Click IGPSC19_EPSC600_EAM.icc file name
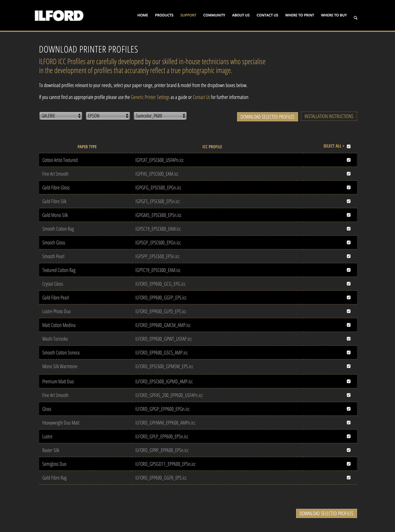Screen dimensions: 395x532 pos(158,229)
